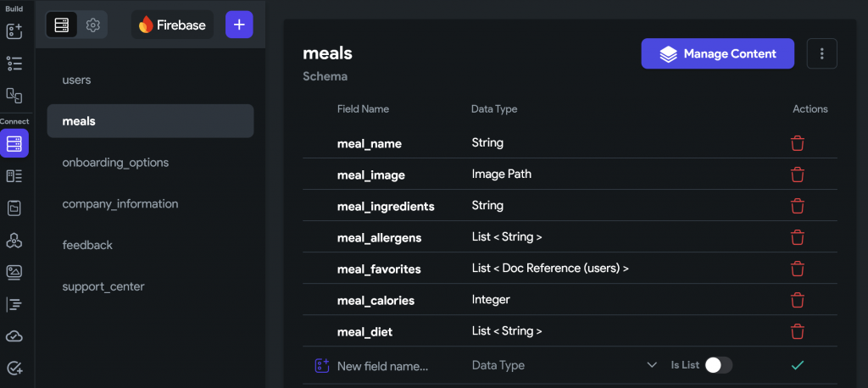Image resolution: width=868 pixels, height=388 pixels.
Task: Delete the meal_calories field trash icon
Action: tap(797, 300)
